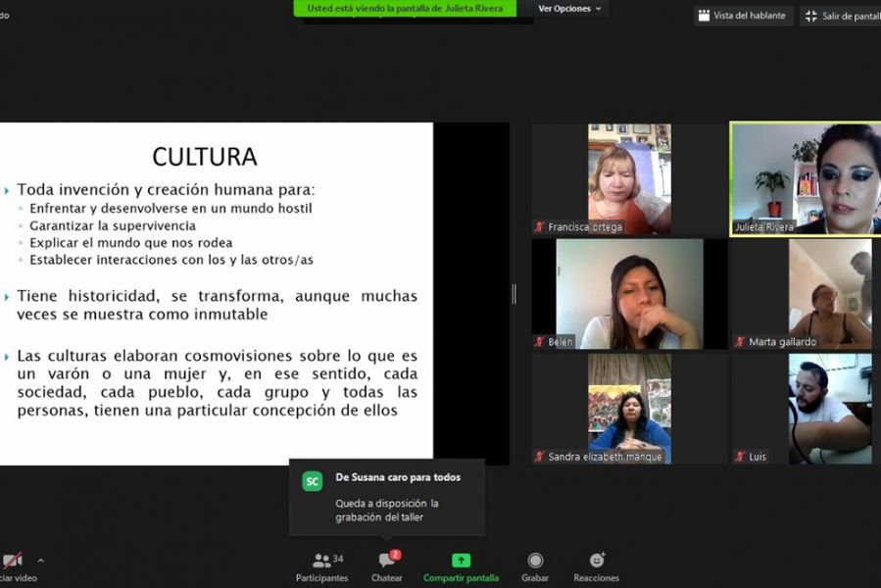The width and height of the screenshot is (881, 588).
Task: Switch to Vista del hablante
Action: coord(742,16)
